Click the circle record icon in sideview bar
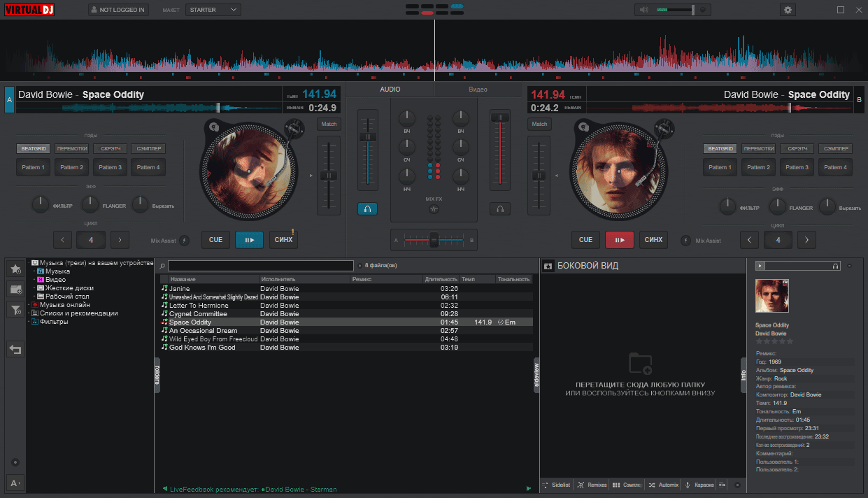The image size is (868, 498). (x=737, y=485)
